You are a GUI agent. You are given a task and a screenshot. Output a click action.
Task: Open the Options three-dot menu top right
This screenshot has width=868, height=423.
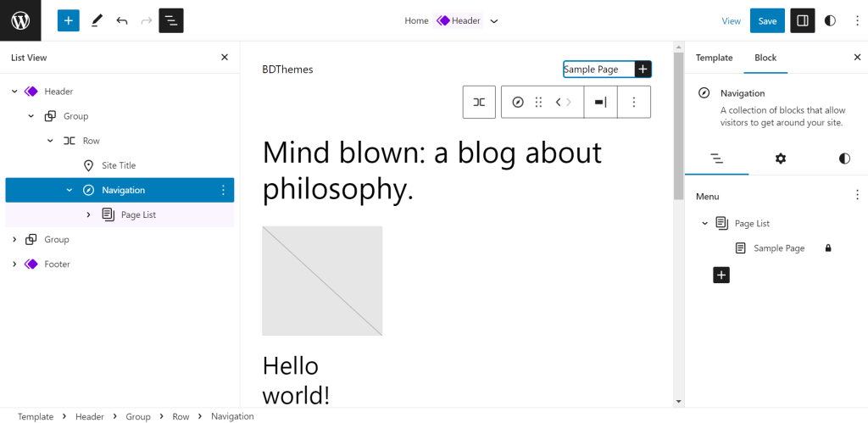[x=858, y=21]
